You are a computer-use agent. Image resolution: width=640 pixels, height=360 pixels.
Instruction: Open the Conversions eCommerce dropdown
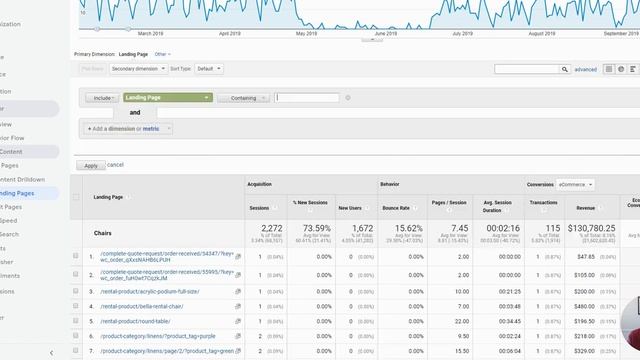pos(575,185)
